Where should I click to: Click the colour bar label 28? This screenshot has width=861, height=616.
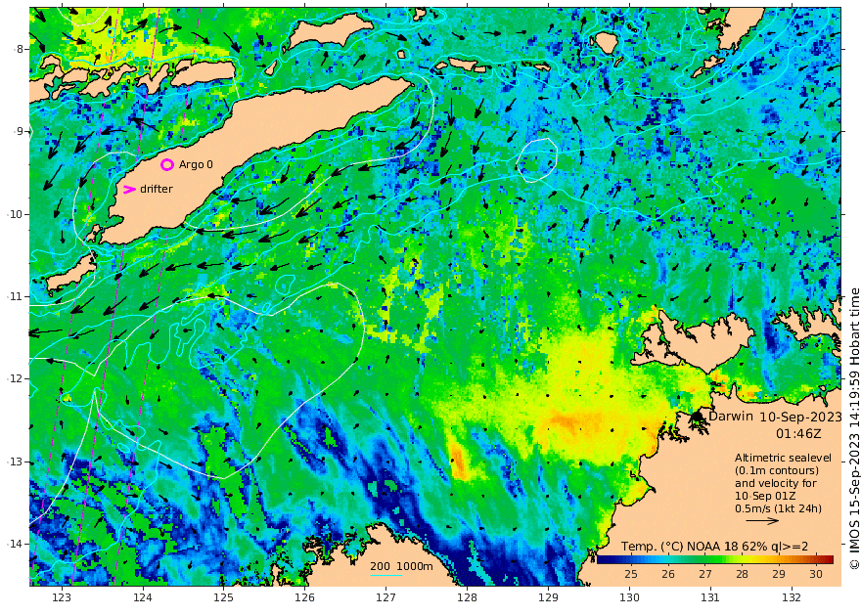coord(742,574)
